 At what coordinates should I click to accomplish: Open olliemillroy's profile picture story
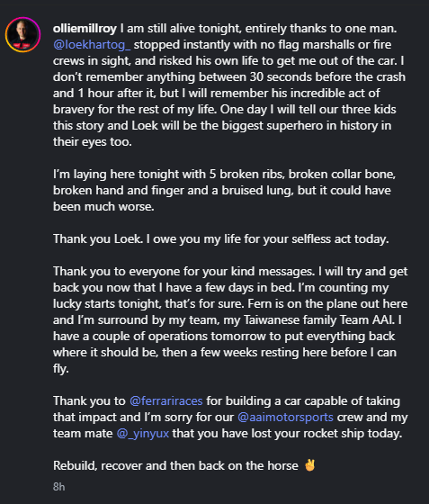point(22,35)
